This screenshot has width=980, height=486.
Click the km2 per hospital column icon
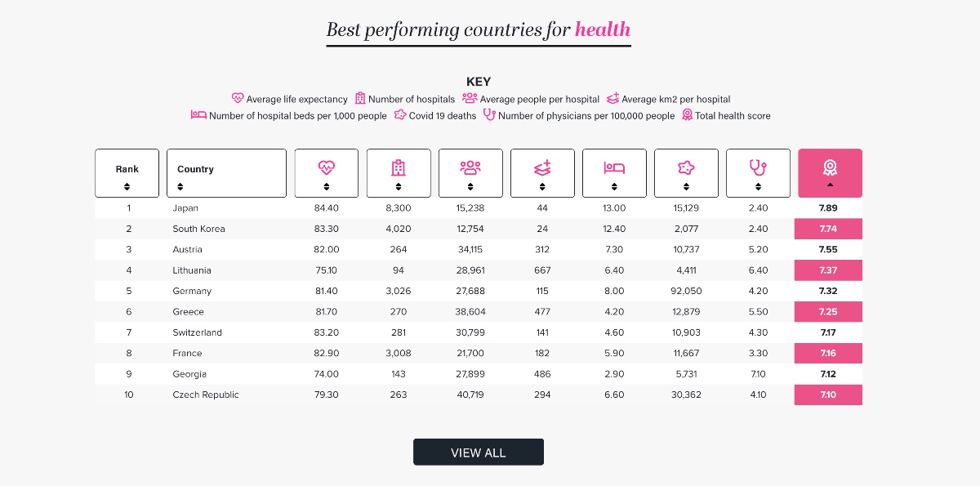pyautogui.click(x=542, y=167)
